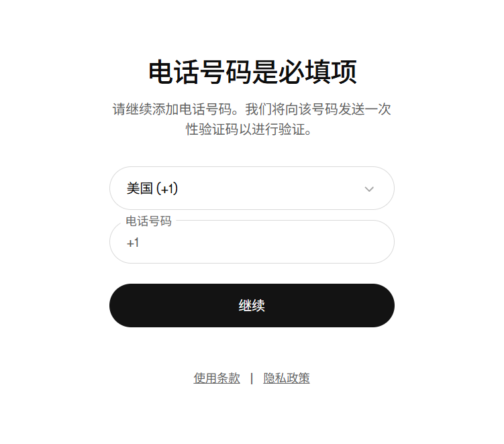Select the 美国 (+1) text in combo box
Screen dimensions: 504x444
(x=152, y=188)
